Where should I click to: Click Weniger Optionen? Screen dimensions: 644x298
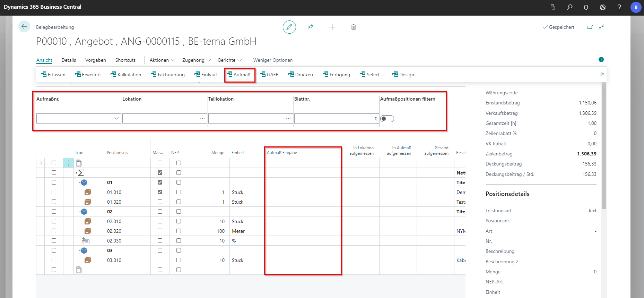tap(273, 60)
